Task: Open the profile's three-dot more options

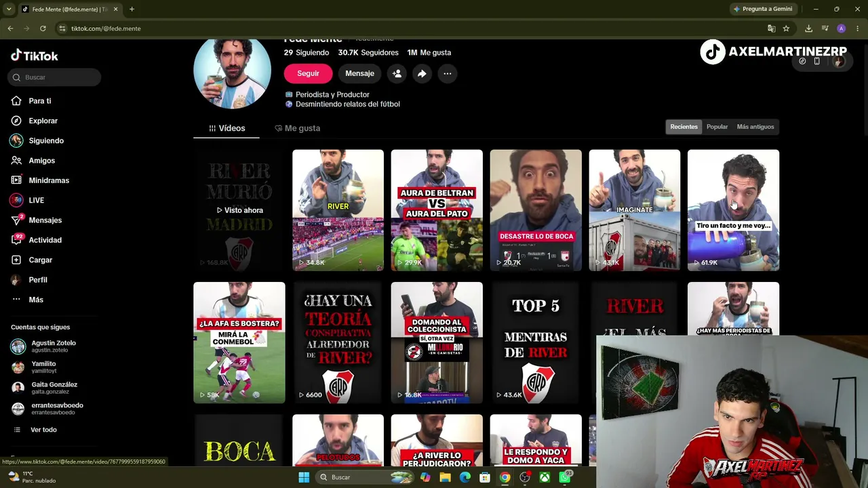Action: (447, 73)
